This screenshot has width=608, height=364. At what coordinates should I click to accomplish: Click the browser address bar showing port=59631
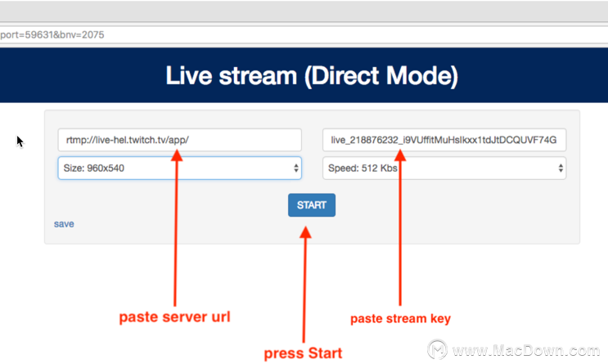pos(304,35)
